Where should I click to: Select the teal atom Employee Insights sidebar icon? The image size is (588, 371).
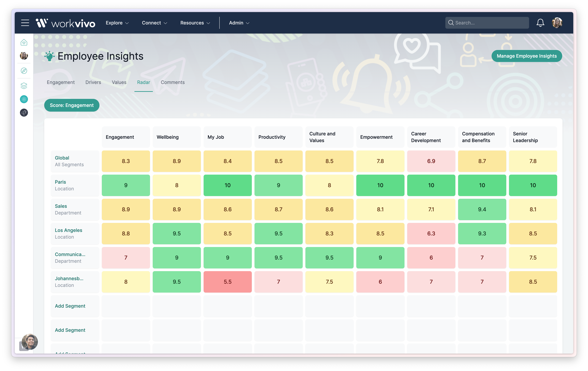pos(24,99)
